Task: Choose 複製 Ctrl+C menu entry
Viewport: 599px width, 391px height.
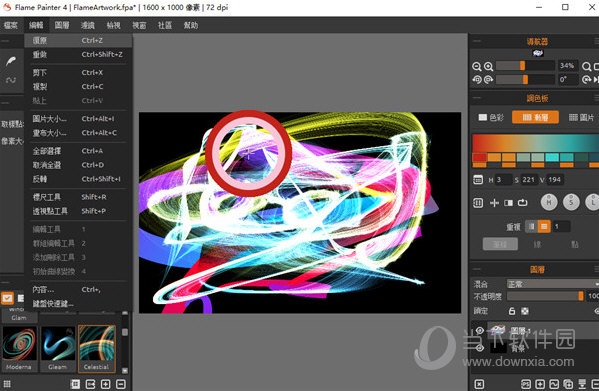Action: coord(78,87)
